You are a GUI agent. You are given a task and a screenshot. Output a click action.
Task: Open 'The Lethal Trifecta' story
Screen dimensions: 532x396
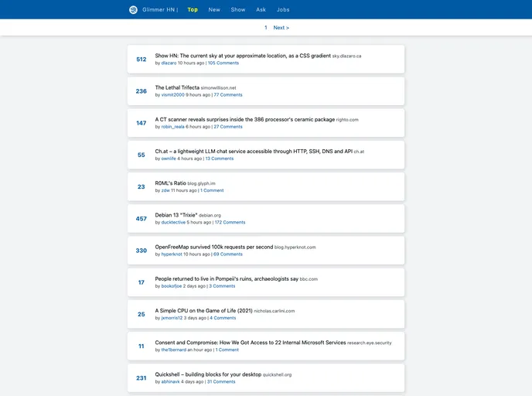[177, 87]
